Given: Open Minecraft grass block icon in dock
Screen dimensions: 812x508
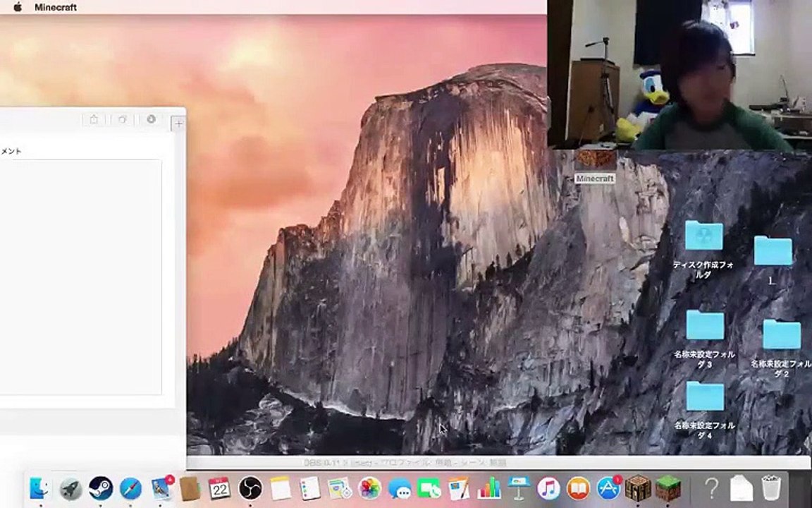Looking at the screenshot, I should point(668,488).
